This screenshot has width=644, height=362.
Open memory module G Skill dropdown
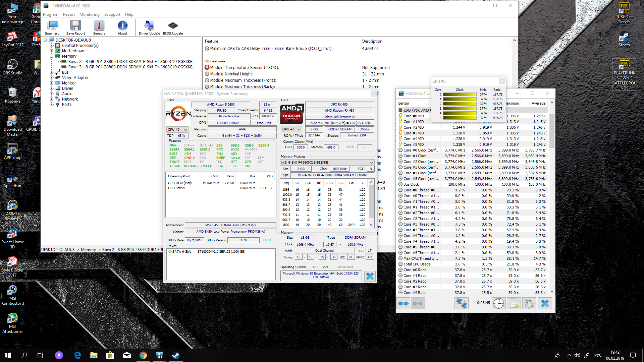[x=327, y=163]
